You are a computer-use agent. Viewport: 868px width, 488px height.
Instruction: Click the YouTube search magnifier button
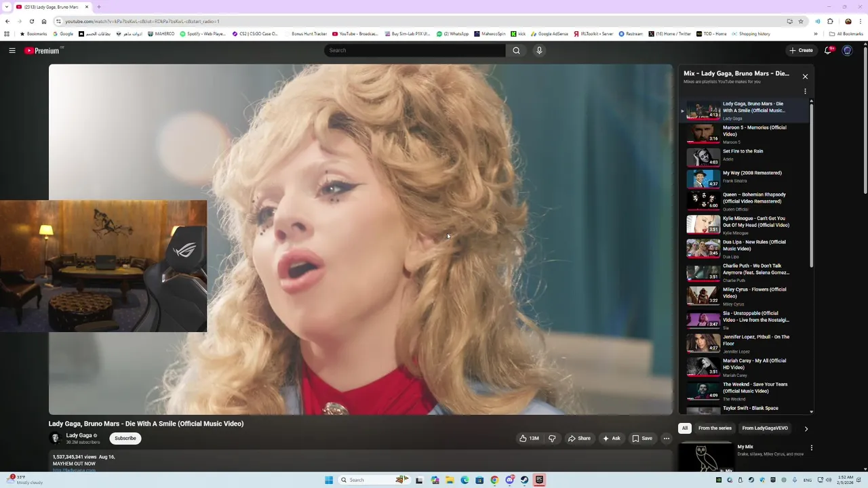pyautogui.click(x=516, y=50)
